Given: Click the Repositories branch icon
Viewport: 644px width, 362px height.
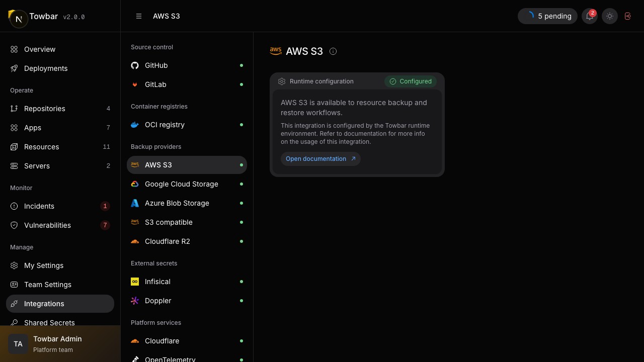Looking at the screenshot, I should pyautogui.click(x=14, y=109).
